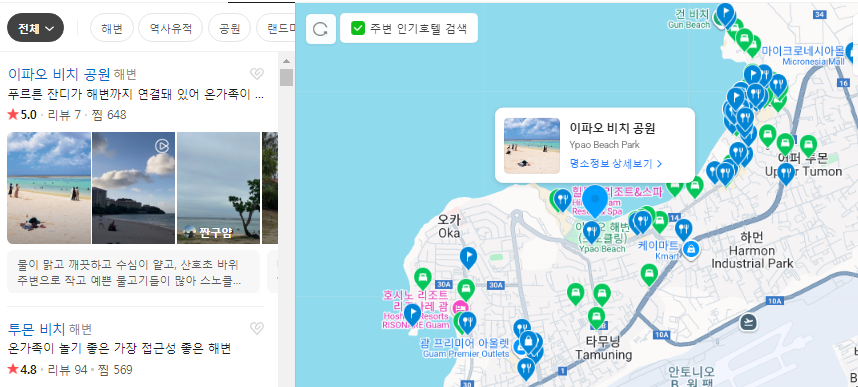This screenshot has width=858, height=387.
Task: Play the video on the second beach photo
Action: (162, 146)
